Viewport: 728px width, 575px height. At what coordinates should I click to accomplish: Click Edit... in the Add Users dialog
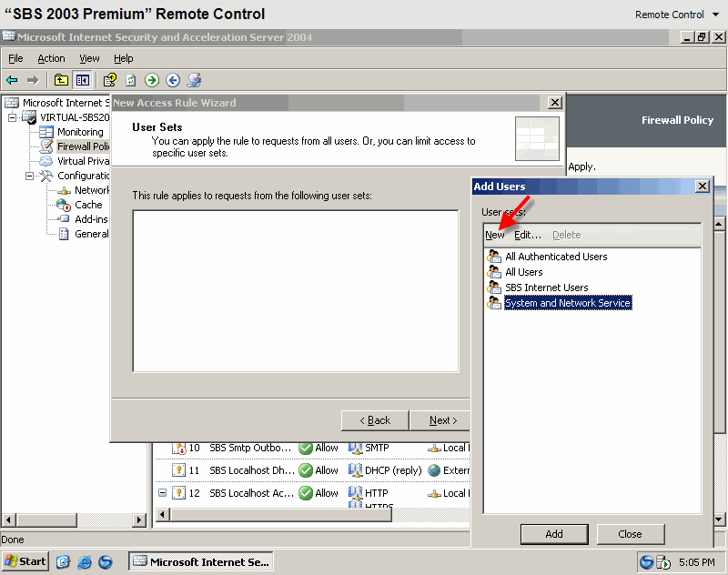pos(528,235)
